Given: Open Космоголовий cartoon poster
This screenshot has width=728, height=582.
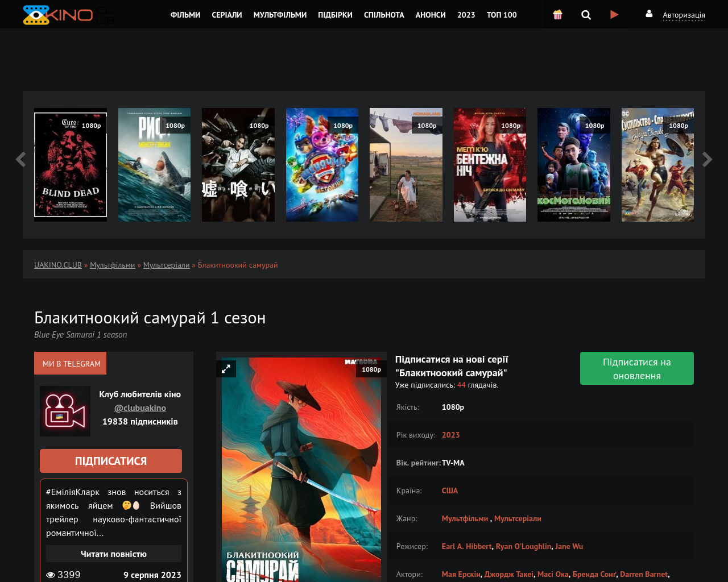Looking at the screenshot, I should (x=574, y=165).
